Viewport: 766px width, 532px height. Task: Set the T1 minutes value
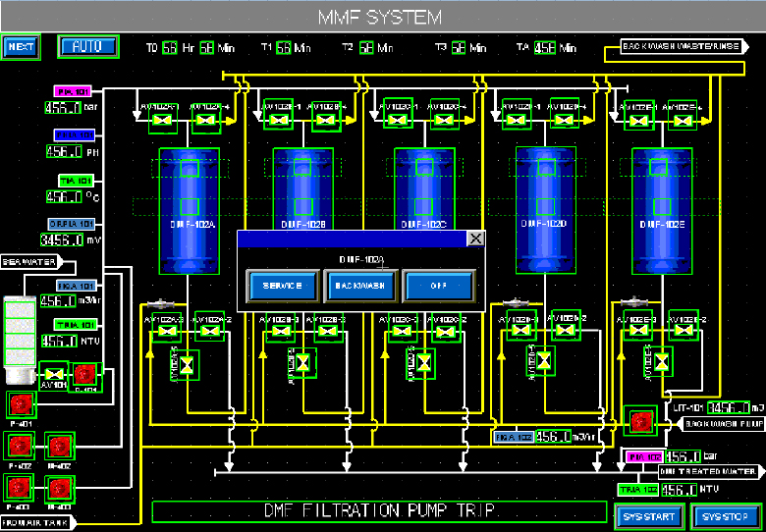coord(284,48)
